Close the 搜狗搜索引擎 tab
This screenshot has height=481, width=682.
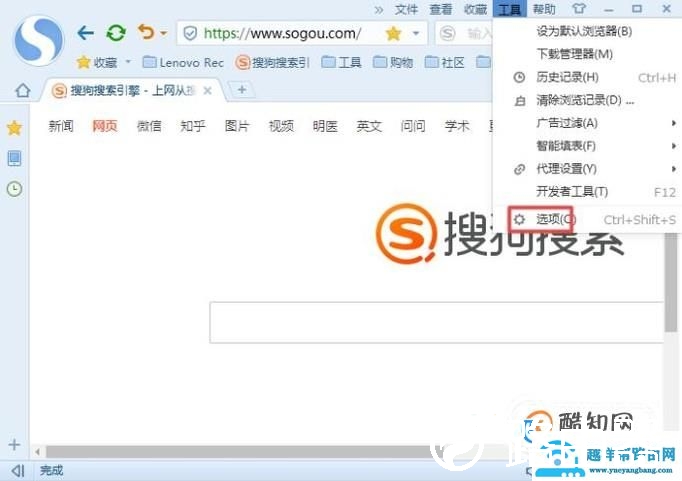tap(207, 90)
